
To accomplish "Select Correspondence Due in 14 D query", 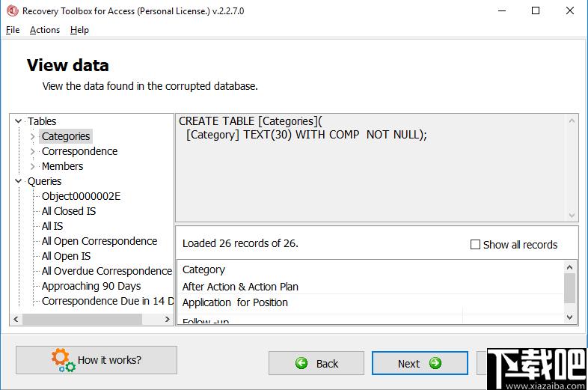I will point(107,301).
